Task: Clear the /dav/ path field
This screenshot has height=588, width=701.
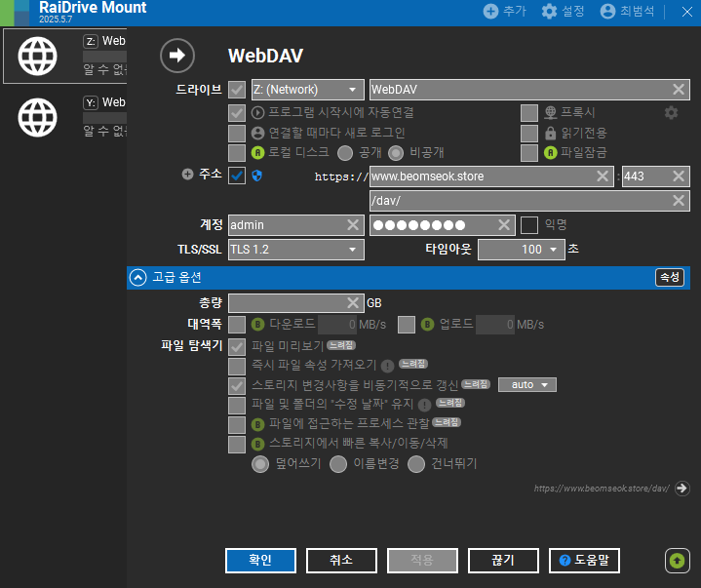Action: tap(679, 200)
